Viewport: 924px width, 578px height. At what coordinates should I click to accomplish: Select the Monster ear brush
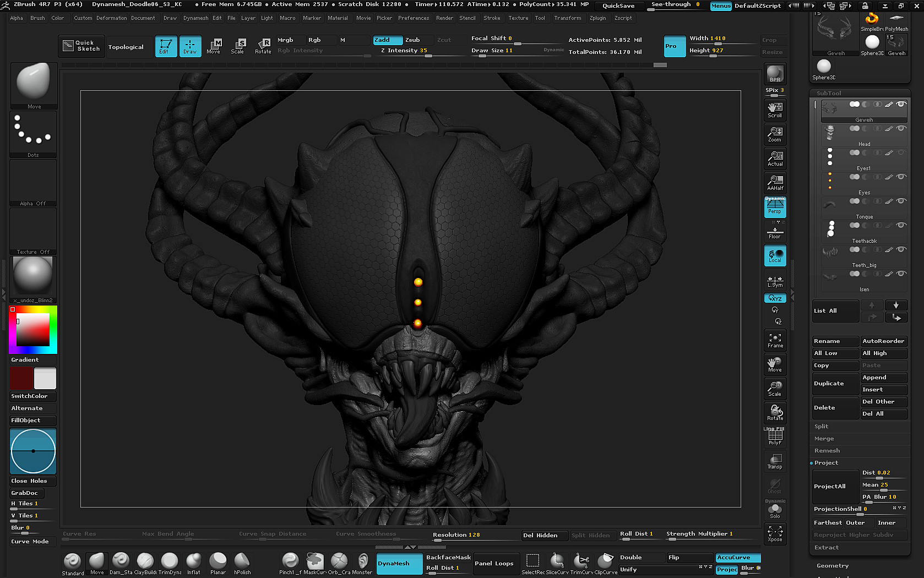[x=362, y=564]
